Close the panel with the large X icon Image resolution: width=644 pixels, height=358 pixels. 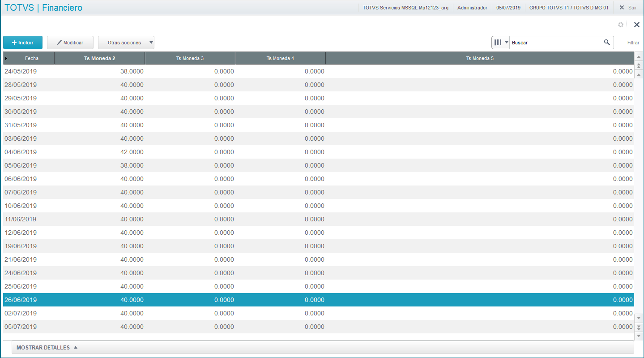pyautogui.click(x=637, y=25)
